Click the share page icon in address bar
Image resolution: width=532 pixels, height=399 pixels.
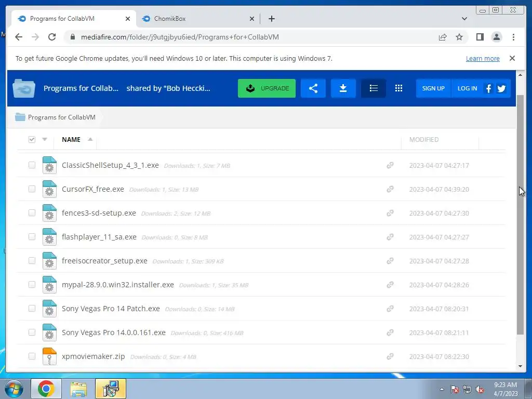(x=443, y=37)
